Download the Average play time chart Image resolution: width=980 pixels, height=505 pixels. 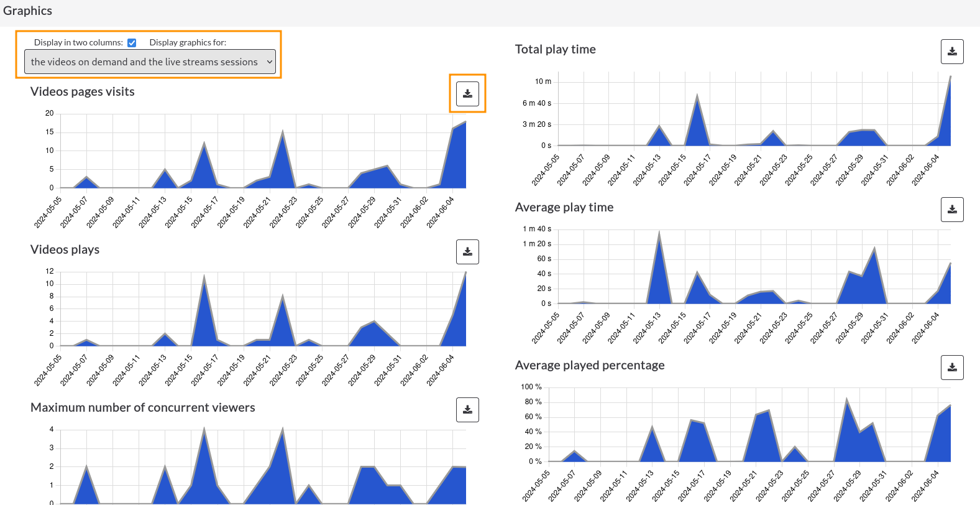click(x=952, y=210)
